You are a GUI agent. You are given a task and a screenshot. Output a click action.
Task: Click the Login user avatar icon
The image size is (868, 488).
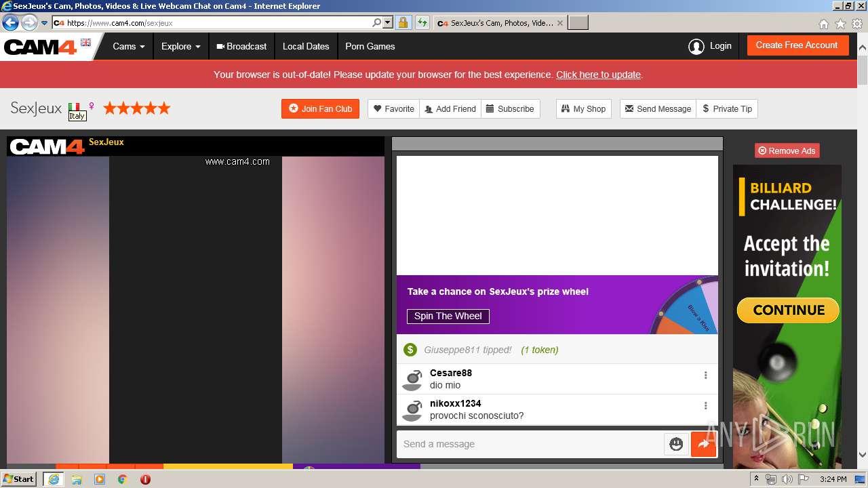(696, 47)
